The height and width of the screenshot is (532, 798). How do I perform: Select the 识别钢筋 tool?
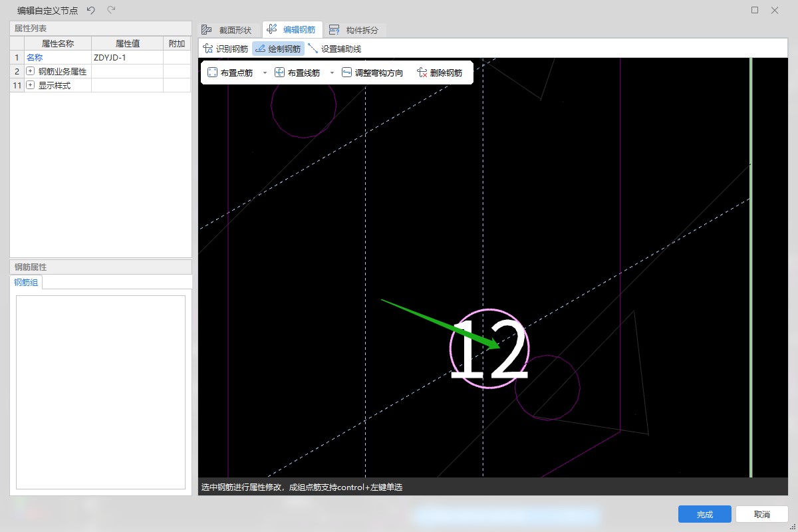pyautogui.click(x=225, y=49)
